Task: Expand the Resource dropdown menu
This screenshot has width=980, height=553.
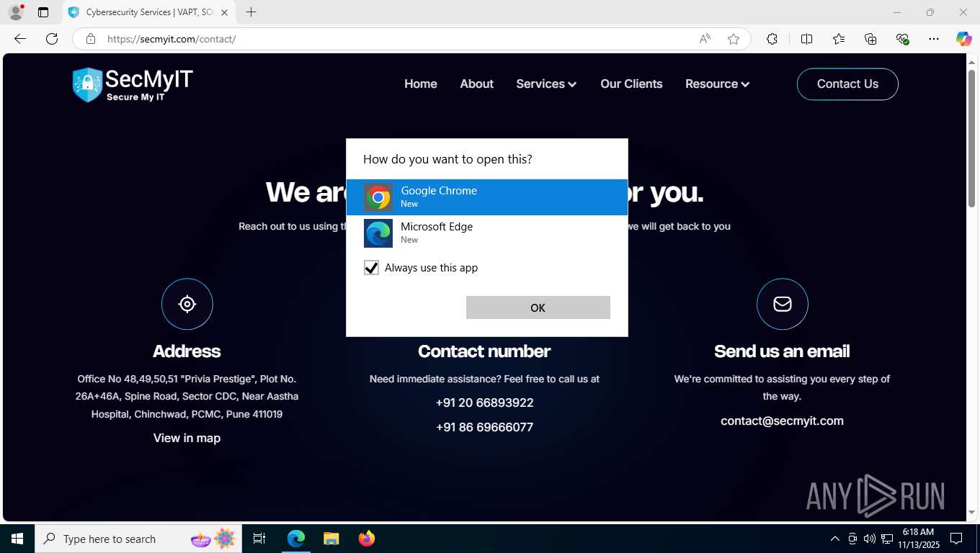Action: pos(717,84)
